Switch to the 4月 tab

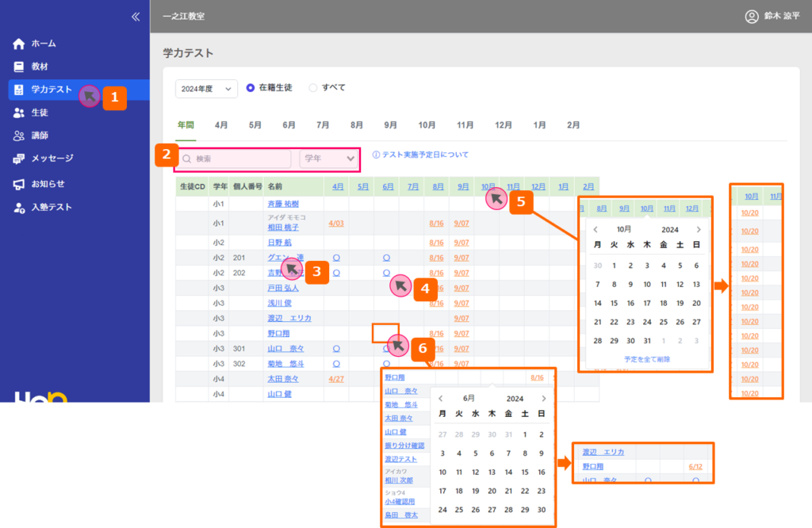221,125
